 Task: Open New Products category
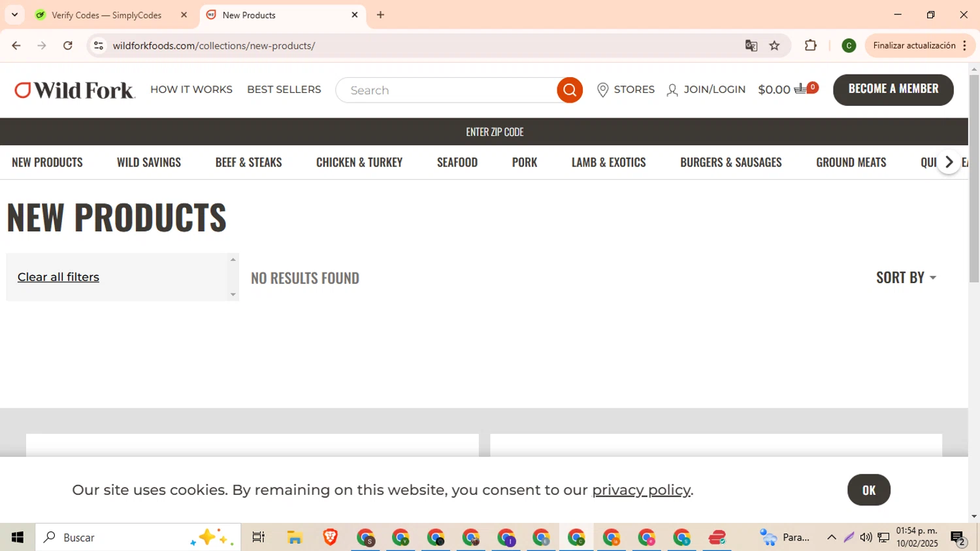(47, 162)
